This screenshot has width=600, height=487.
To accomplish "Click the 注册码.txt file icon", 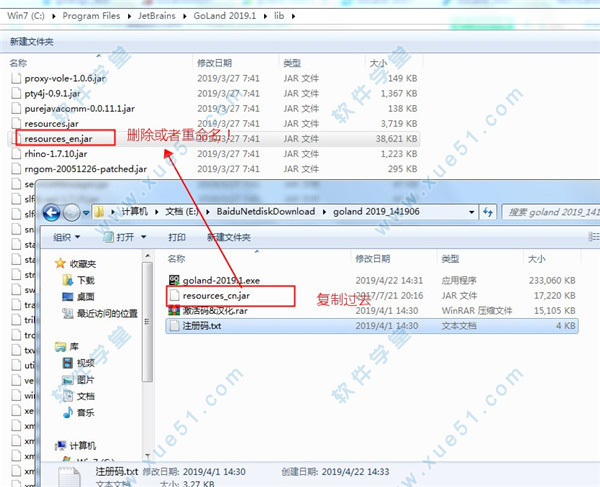I will tap(174, 326).
